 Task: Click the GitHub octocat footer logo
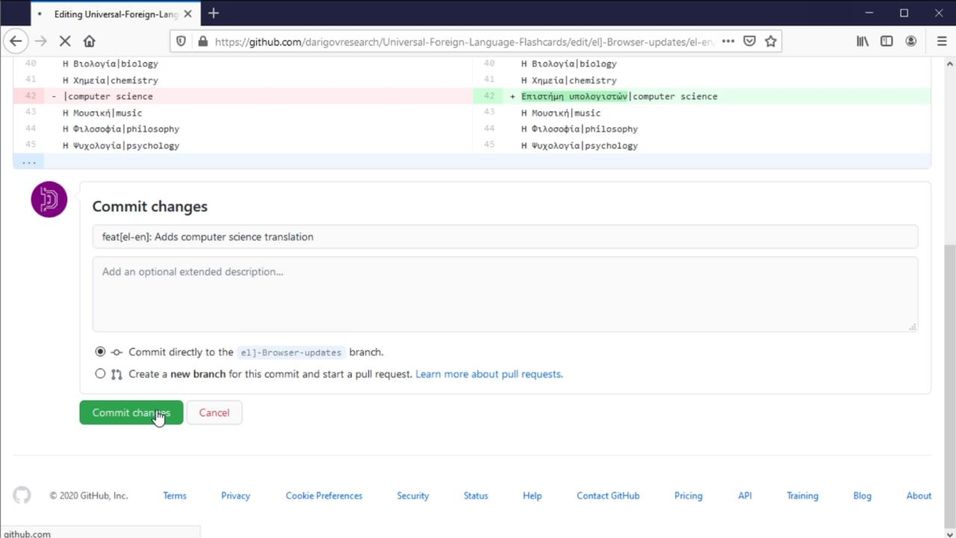tap(22, 495)
